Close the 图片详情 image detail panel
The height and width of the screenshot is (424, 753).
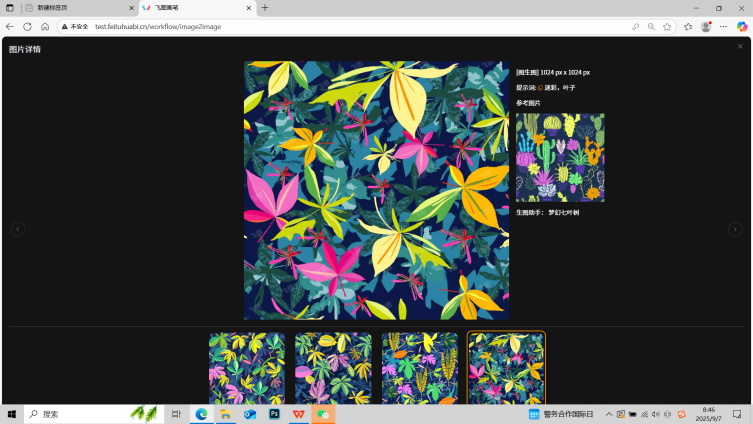740,47
